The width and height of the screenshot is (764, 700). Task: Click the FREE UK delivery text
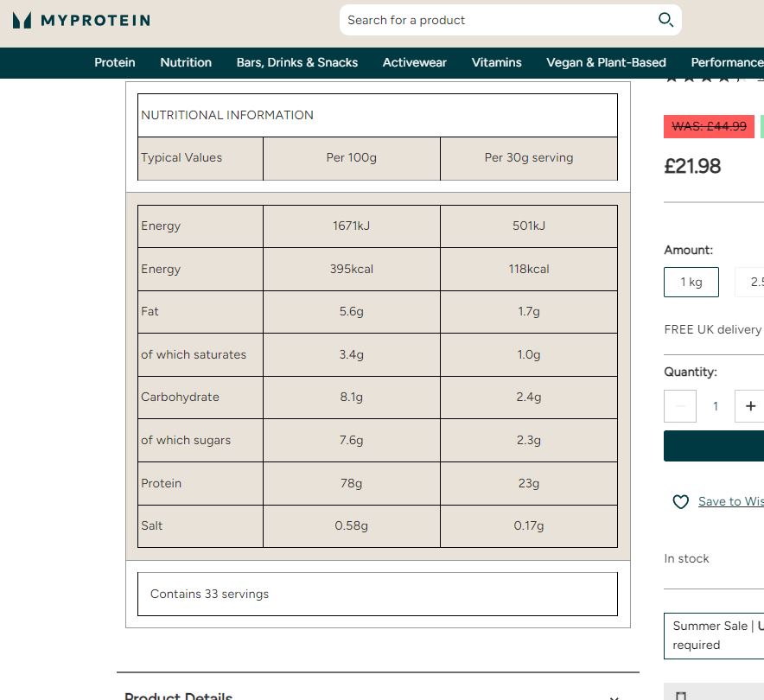[x=713, y=330]
